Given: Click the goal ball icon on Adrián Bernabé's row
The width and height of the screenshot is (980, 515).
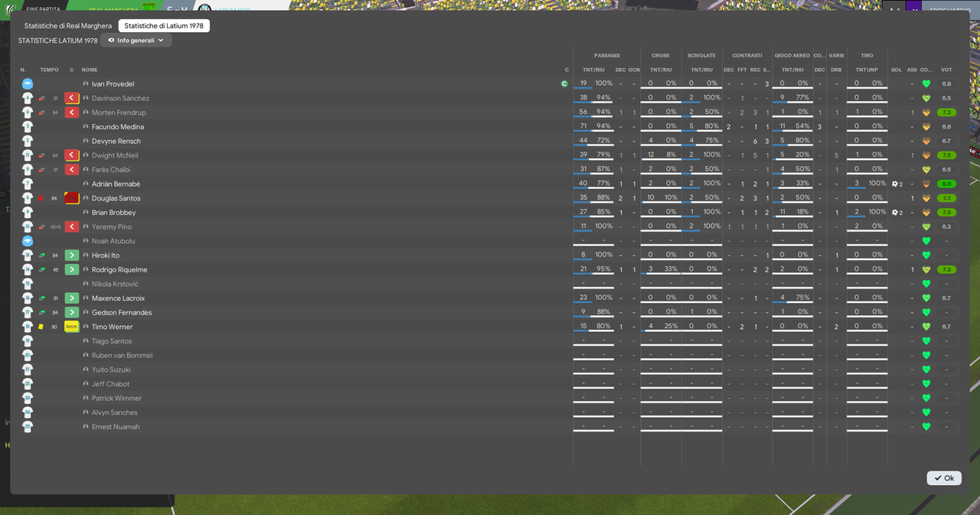Looking at the screenshot, I should pos(894,184).
